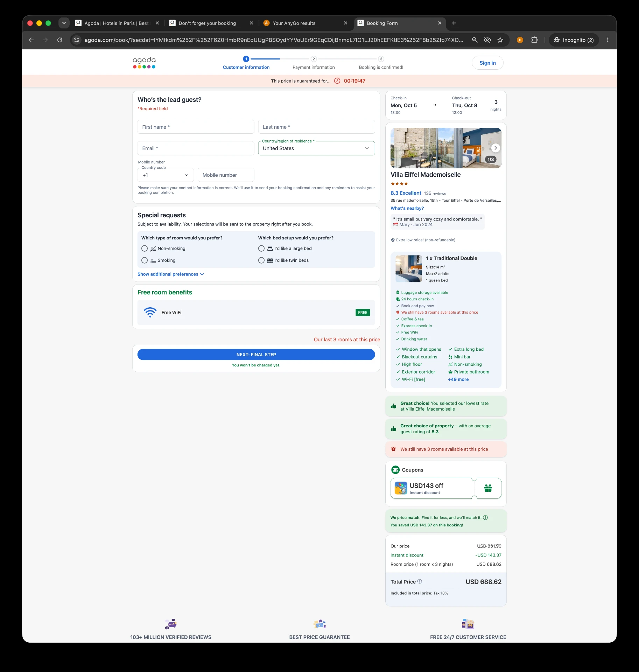Viewport: 639px width, 672px height.
Task: Click the Mobile number field
Action: pos(226,175)
